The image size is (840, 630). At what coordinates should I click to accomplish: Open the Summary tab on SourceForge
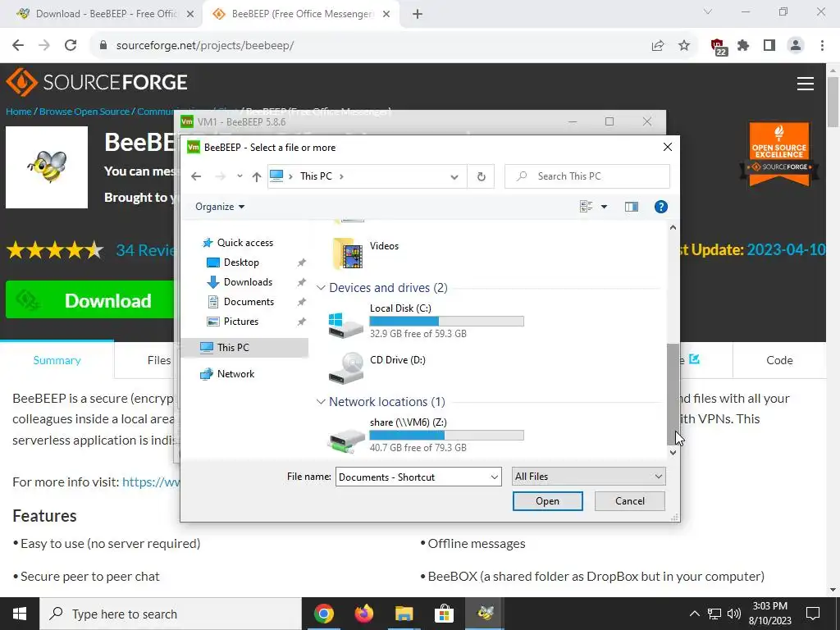pyautogui.click(x=57, y=361)
